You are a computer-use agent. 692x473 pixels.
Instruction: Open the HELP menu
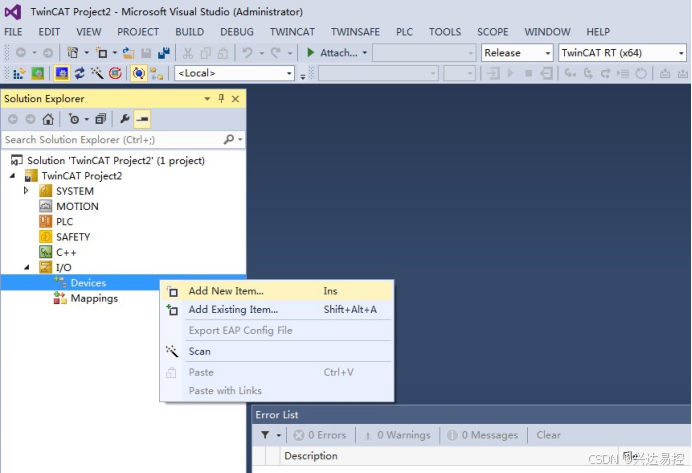tap(598, 32)
